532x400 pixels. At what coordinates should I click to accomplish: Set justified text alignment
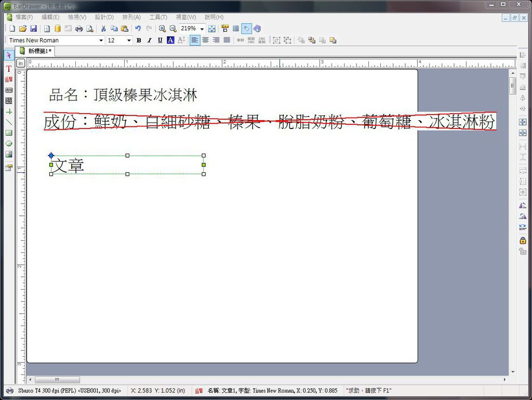(227, 40)
